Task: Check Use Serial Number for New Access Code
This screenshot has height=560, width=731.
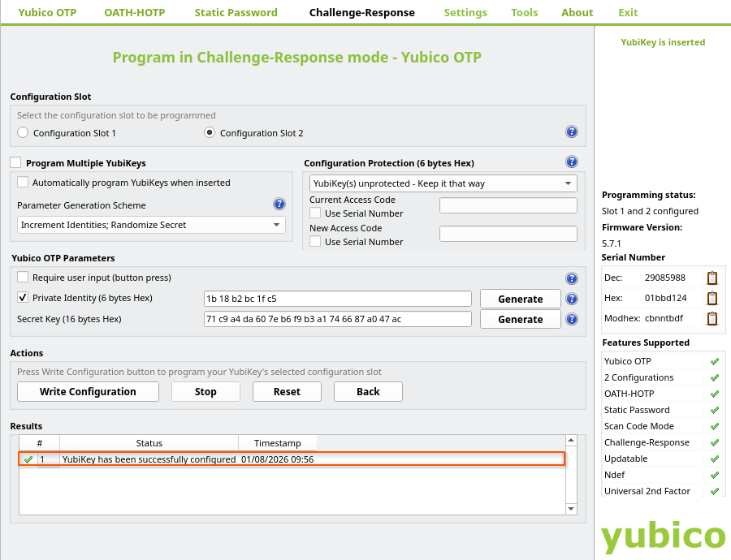Action: pyautogui.click(x=315, y=242)
